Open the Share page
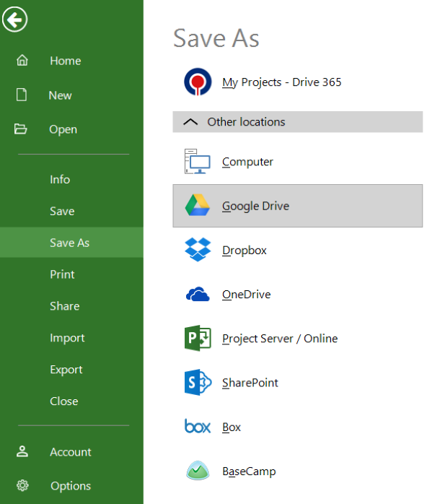This screenshot has height=504, width=440. click(65, 306)
